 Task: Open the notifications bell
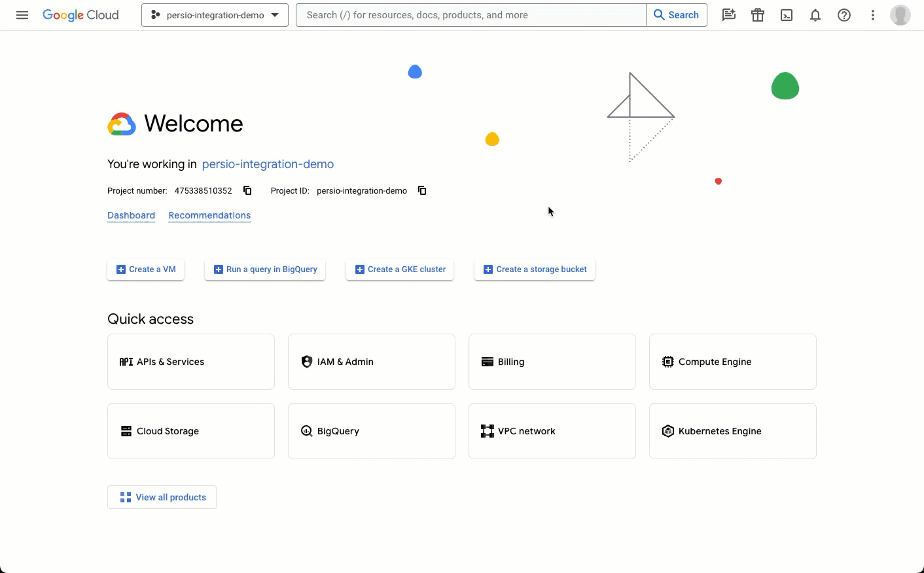coord(815,14)
